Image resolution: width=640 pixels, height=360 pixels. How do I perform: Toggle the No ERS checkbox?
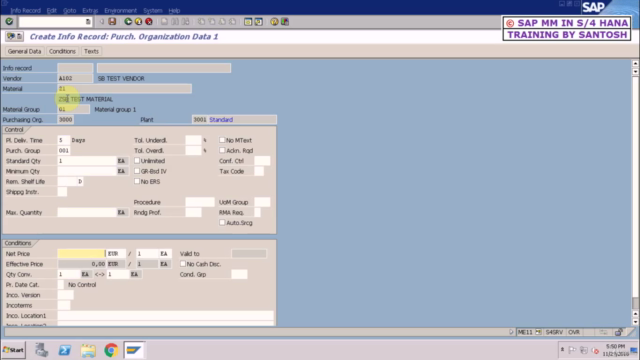(x=137, y=181)
